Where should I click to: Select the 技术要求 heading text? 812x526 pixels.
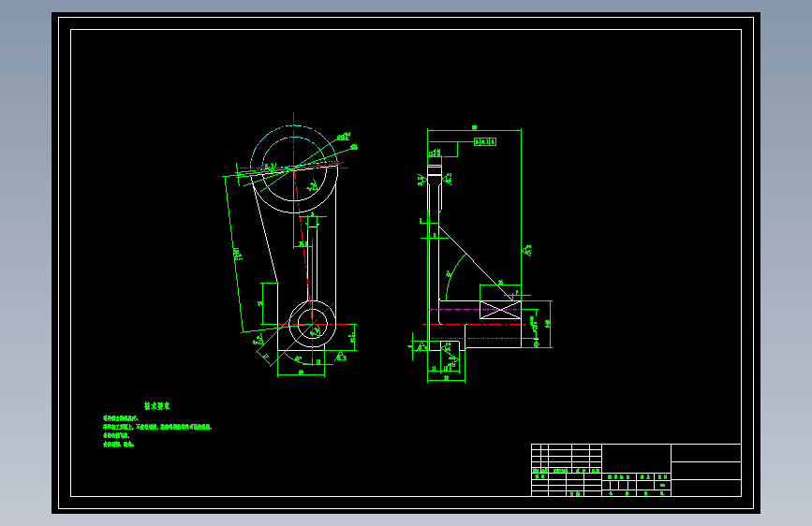pos(157,406)
